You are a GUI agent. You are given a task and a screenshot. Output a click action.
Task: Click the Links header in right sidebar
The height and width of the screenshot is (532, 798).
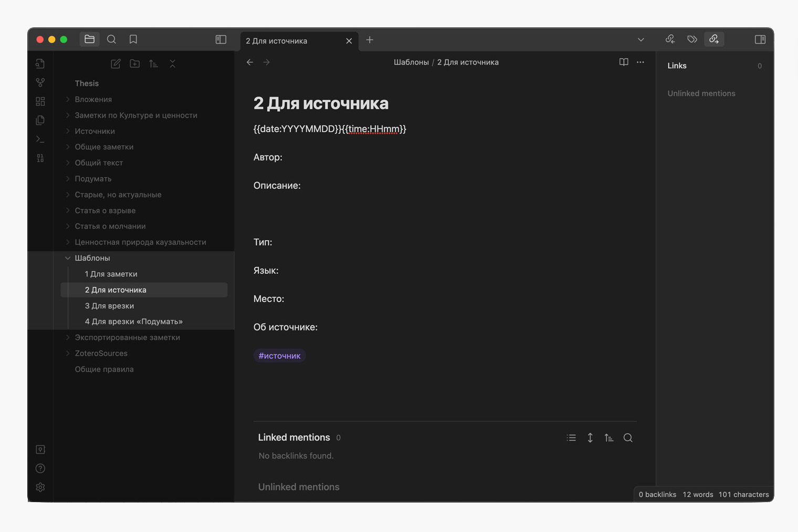pos(677,66)
